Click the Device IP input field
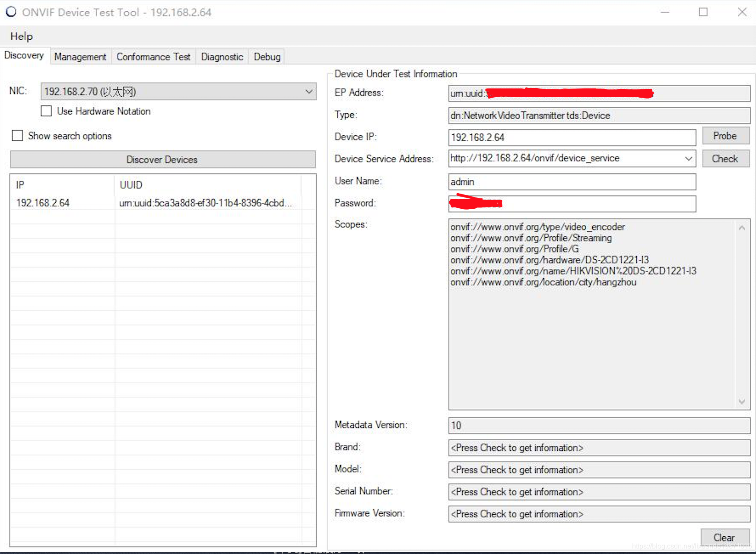756x554 pixels. (x=572, y=137)
